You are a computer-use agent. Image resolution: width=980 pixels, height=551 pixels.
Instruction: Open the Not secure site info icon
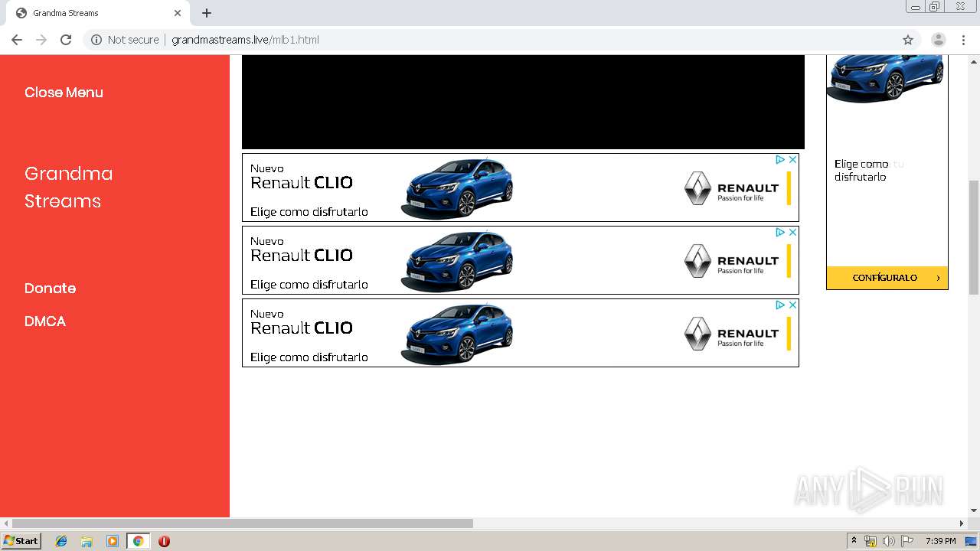[x=96, y=40]
